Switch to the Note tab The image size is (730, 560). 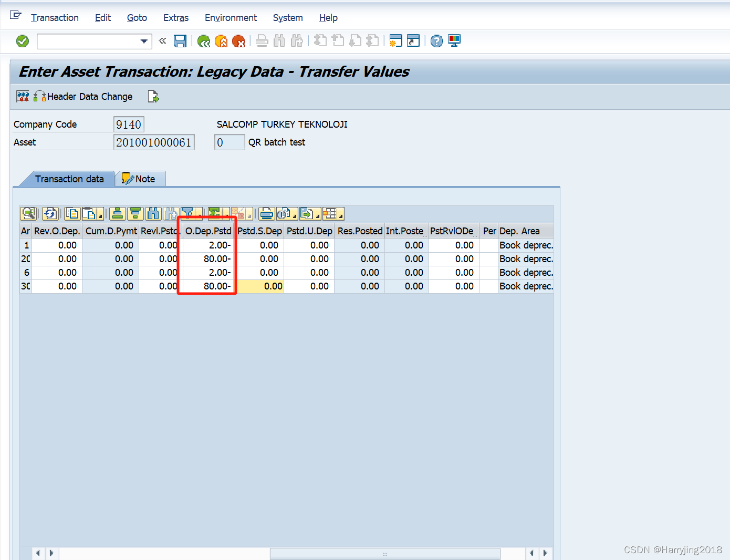point(140,179)
